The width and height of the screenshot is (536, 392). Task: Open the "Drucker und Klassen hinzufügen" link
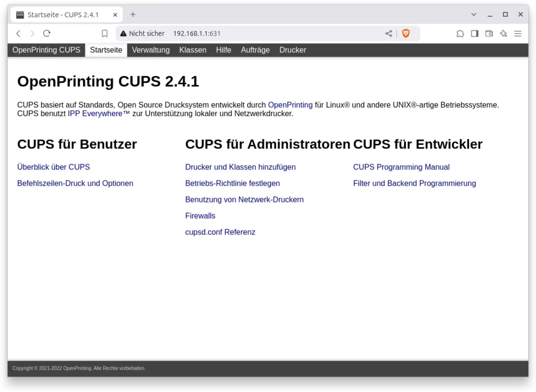tap(240, 167)
